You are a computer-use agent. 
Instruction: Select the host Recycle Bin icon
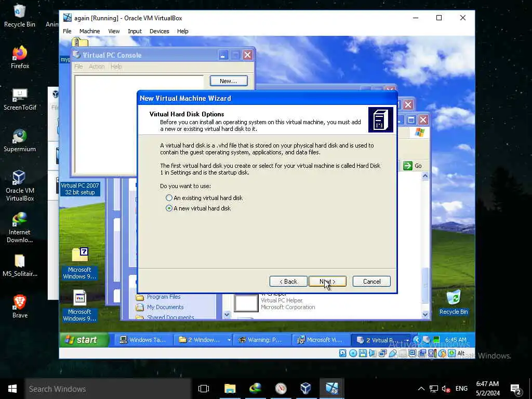pos(20,16)
